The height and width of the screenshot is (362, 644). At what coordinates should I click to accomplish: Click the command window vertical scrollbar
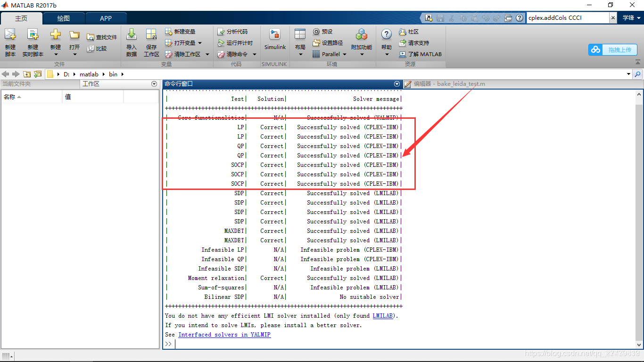click(x=639, y=219)
